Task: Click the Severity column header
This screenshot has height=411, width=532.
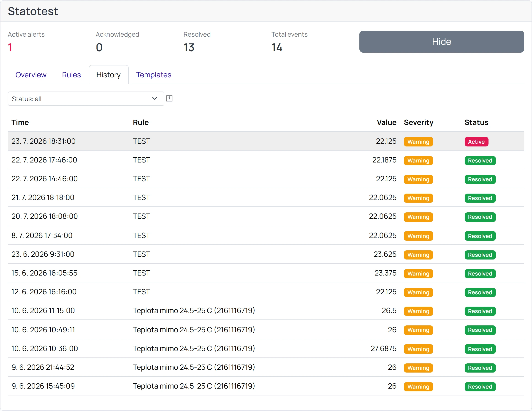Action: point(418,122)
